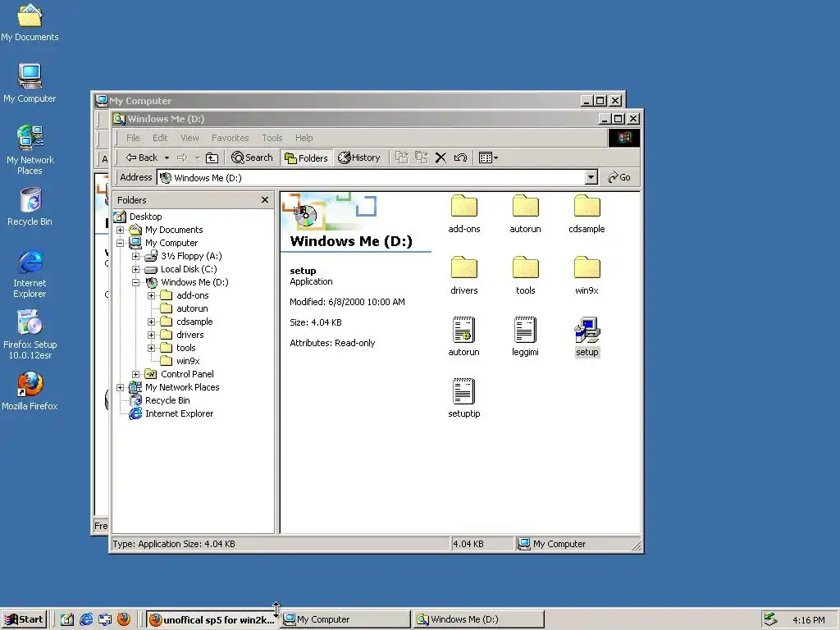Select the cdsample folder icon in file pane
Viewport: 840px width, 630px height.
pos(587,206)
